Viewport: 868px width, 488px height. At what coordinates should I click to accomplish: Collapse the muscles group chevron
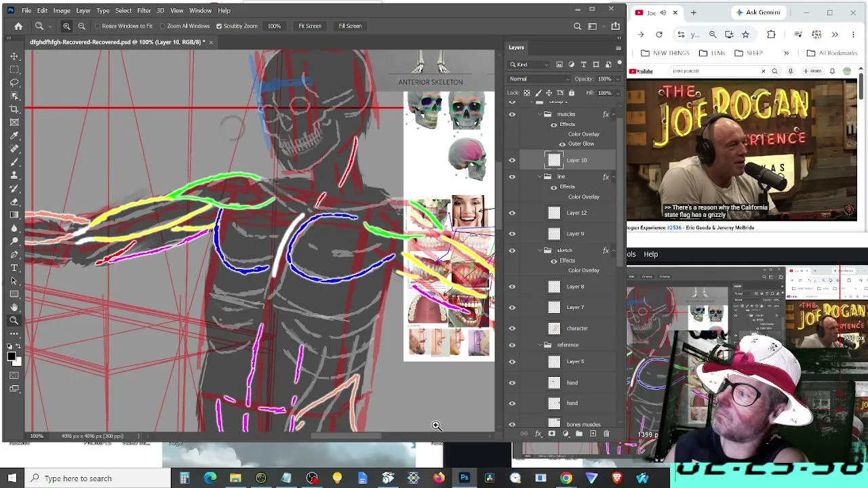point(540,114)
